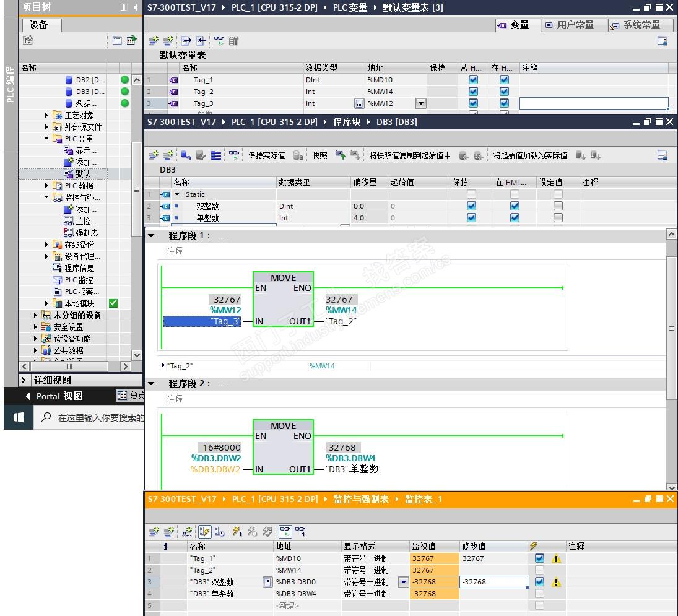Click monitor glasses icon in DB3 toolbar
The height and width of the screenshot is (616, 678).
pyautogui.click(x=234, y=155)
